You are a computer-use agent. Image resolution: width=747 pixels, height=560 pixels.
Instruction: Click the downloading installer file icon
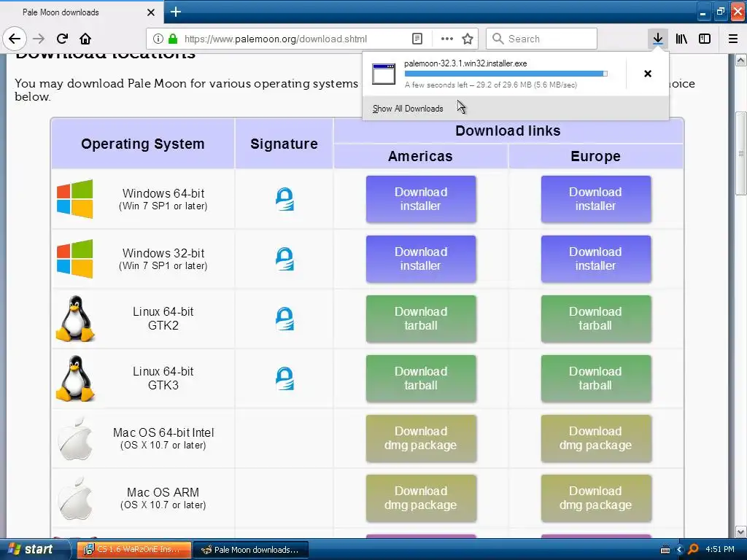[x=384, y=74]
